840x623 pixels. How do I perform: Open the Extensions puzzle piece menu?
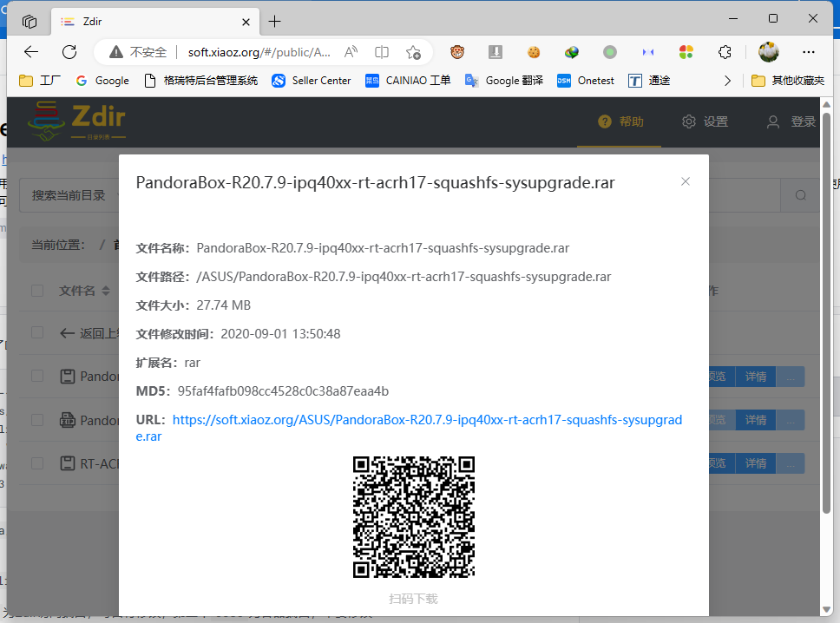click(x=725, y=52)
